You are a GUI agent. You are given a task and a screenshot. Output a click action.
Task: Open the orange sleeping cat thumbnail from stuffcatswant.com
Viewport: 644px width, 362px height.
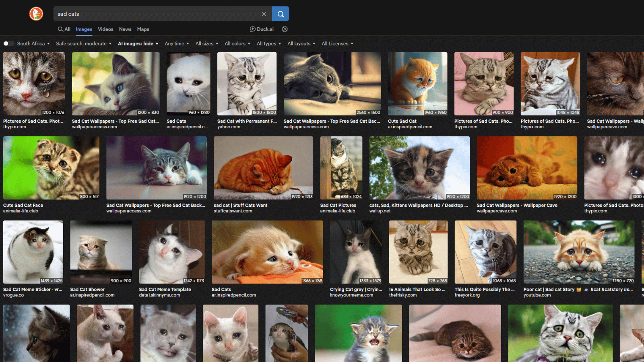263,168
